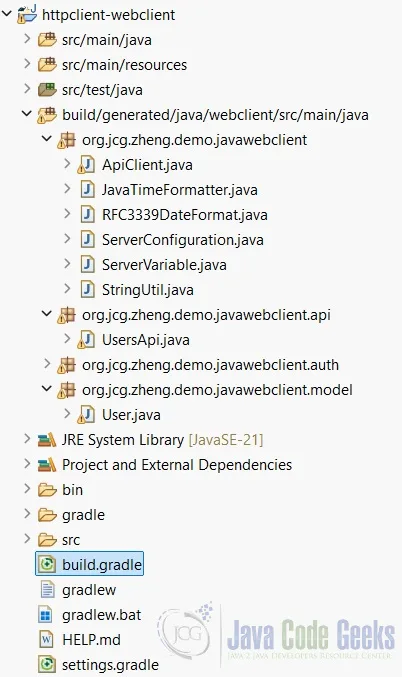Collapse the javawebclient.api package
This screenshot has height=677, width=402.
(x=47, y=315)
